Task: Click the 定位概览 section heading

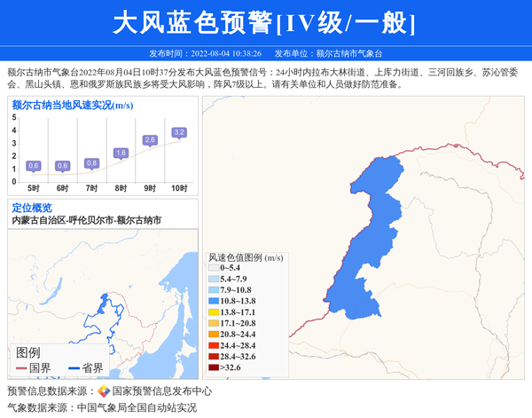Action: click(x=32, y=208)
